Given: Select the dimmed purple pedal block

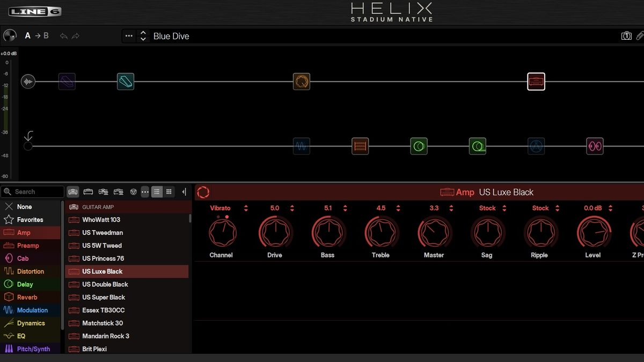Looking at the screenshot, I should tap(67, 82).
